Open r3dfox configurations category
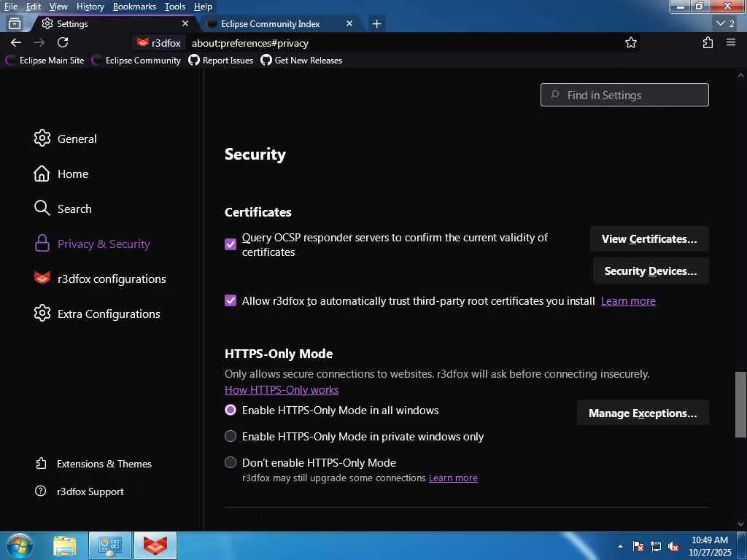The image size is (747, 560). 99,279
